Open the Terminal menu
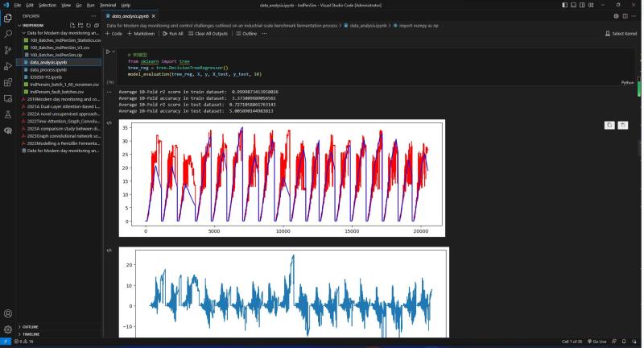This screenshot has height=348, width=644. tap(108, 5)
